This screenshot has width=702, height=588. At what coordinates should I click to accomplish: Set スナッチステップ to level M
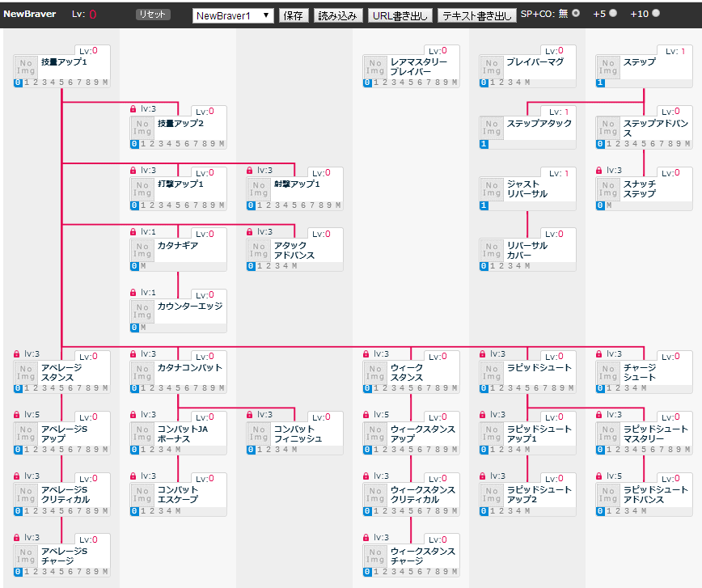[x=609, y=205]
